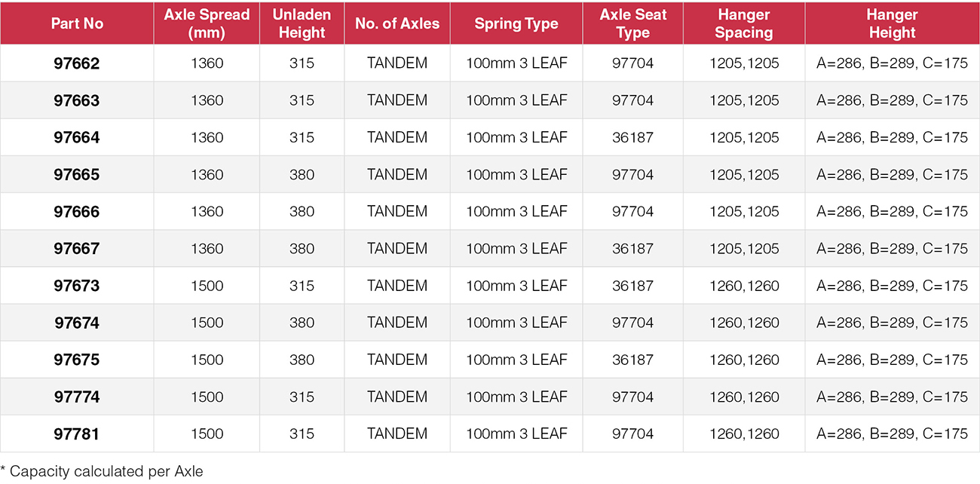The height and width of the screenshot is (484, 980).
Task: Click part number 97781
Action: 77,433
